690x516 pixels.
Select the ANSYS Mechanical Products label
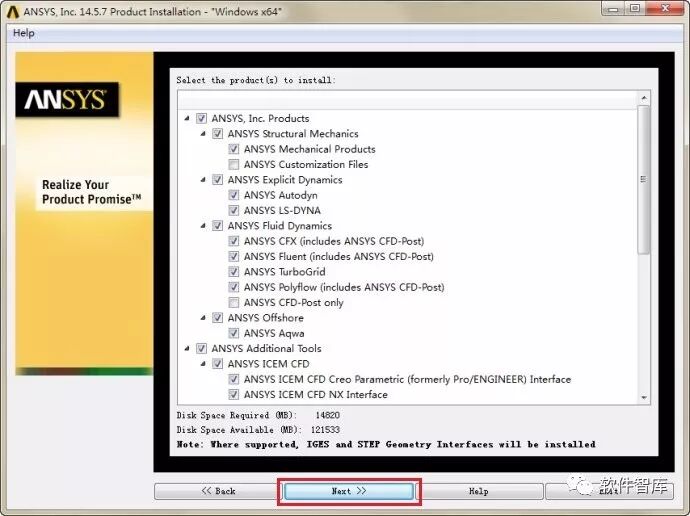pos(310,149)
